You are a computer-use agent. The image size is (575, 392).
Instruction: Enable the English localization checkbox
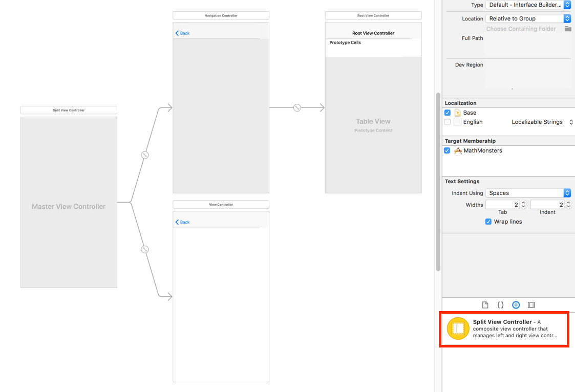point(448,122)
